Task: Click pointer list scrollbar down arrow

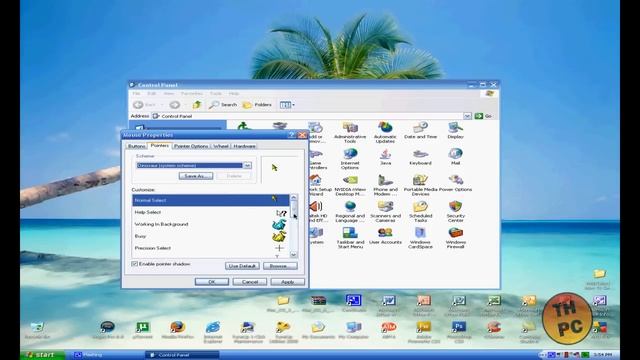Action: (293, 255)
